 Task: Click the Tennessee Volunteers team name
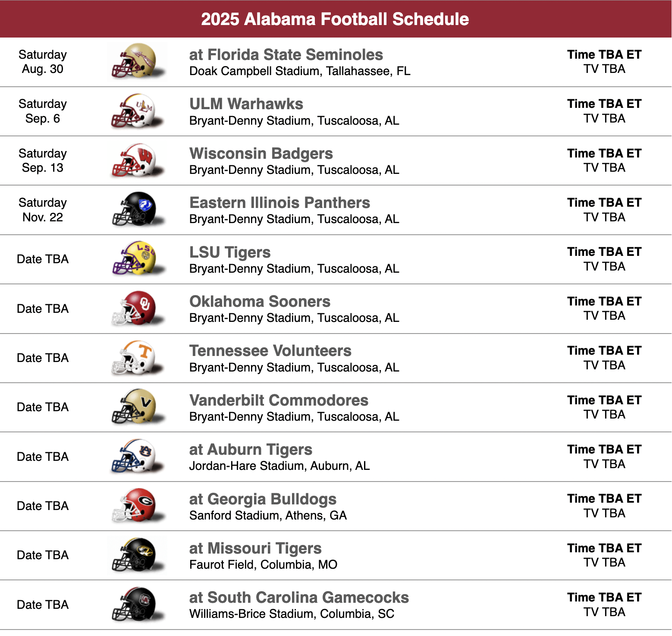(270, 351)
